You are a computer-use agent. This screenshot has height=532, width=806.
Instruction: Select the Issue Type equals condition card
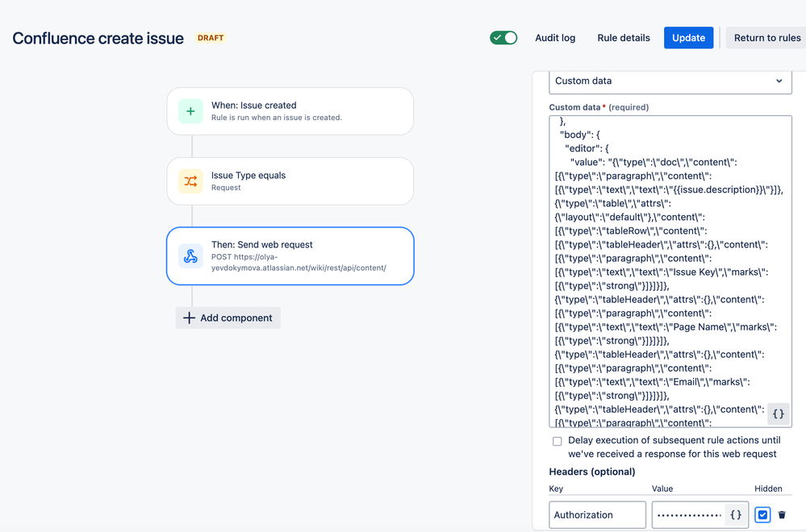click(x=290, y=181)
